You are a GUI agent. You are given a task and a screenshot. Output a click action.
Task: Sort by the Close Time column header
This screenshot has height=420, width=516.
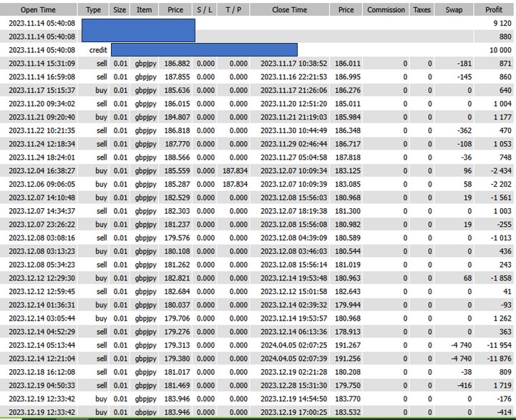tap(289, 10)
